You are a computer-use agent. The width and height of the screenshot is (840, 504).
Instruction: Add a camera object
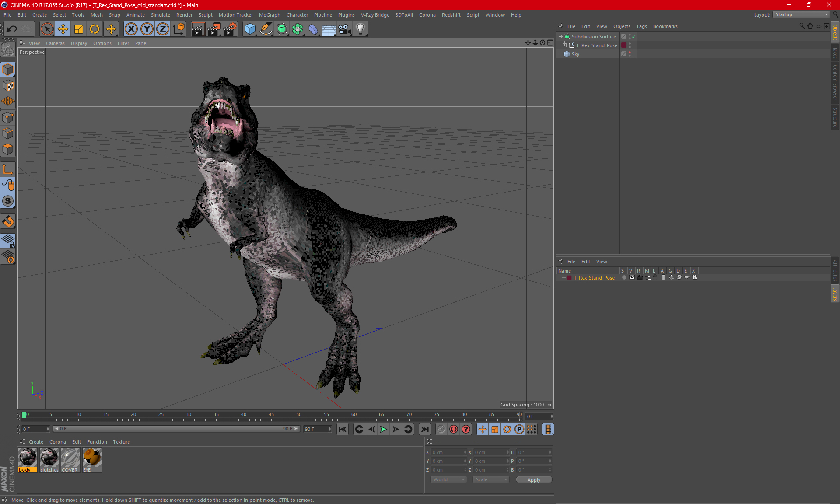[x=345, y=29]
